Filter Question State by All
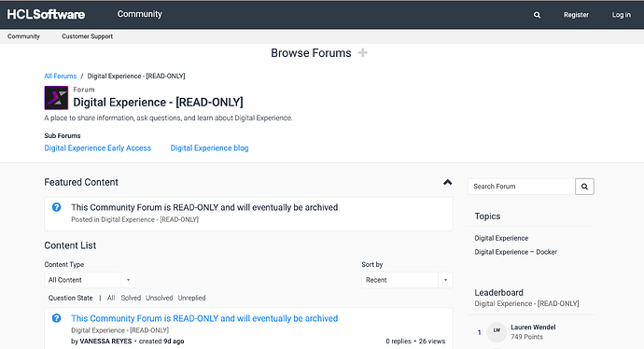The image size is (644, 349). point(111,298)
